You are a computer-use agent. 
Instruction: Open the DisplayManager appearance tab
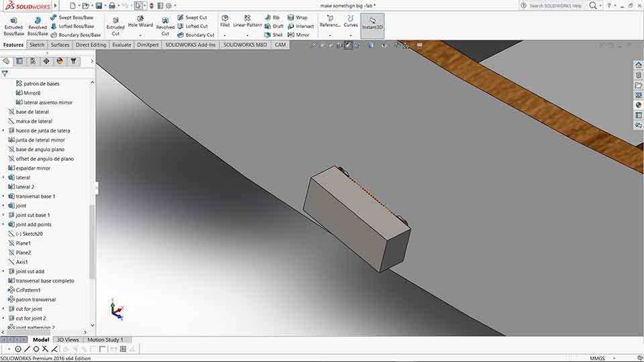60,61
